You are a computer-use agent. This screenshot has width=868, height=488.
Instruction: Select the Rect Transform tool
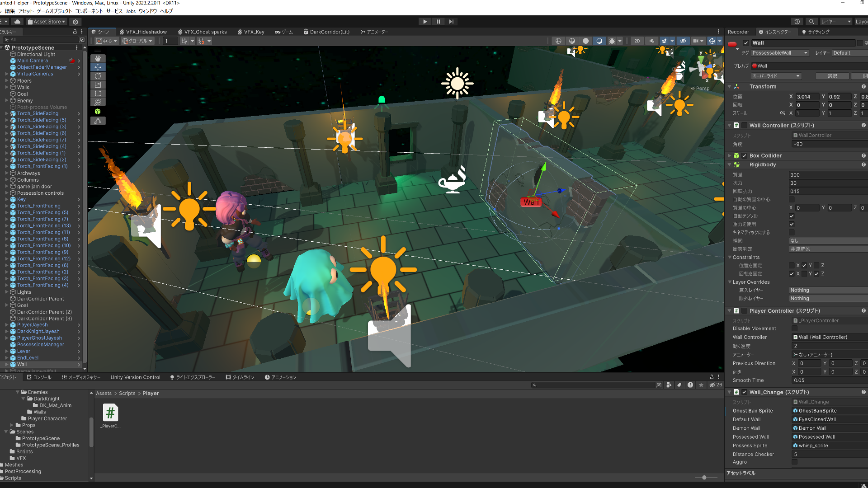point(98,94)
